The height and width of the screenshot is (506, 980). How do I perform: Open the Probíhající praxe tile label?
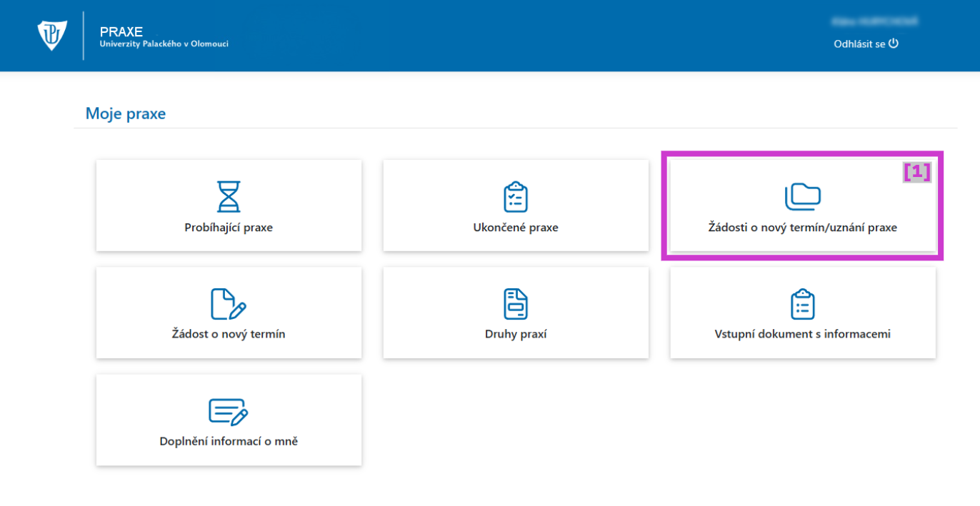click(x=229, y=228)
